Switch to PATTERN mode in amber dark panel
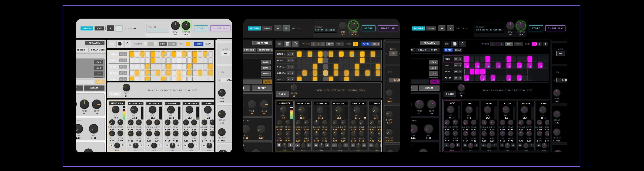Image resolution: width=644 pixels, height=171 pixels. 254,28
